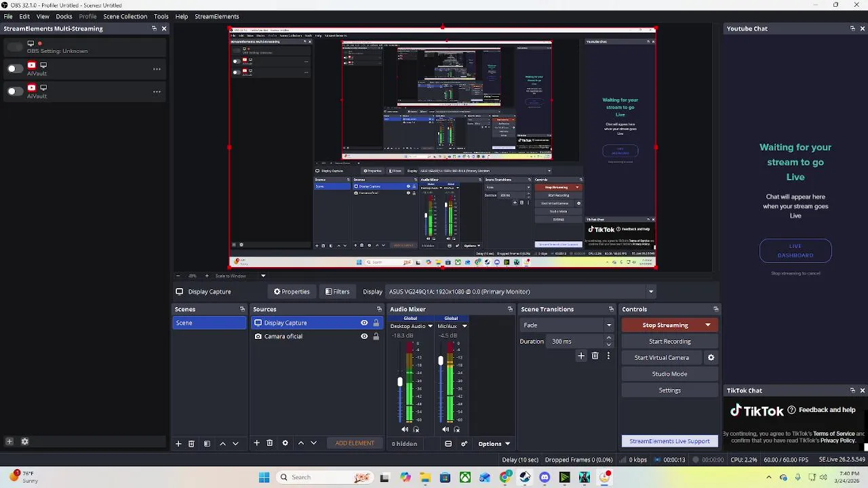Unlock Camara oficial source lock icon

coord(376,336)
